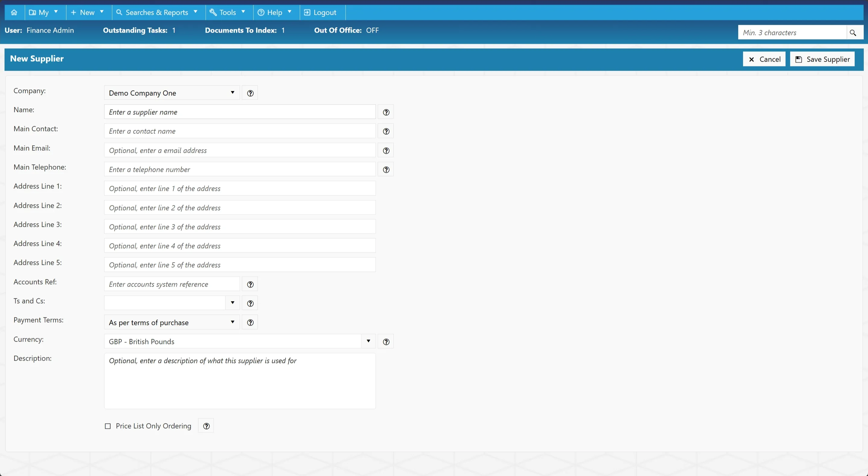The image size is (868, 476).
Task: Click Save Supplier button
Action: click(x=822, y=59)
